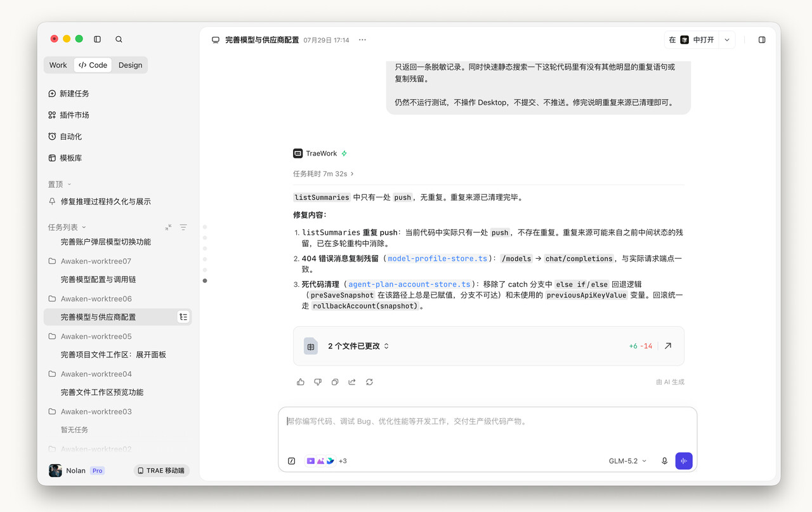812x512 pixels.
Task: Switch to the Work tab
Action: point(58,65)
